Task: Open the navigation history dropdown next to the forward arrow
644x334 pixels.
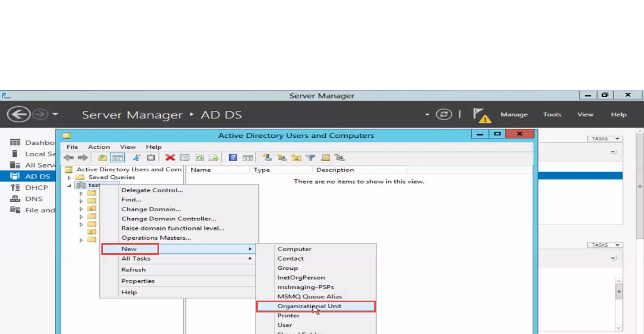Action: [x=55, y=114]
